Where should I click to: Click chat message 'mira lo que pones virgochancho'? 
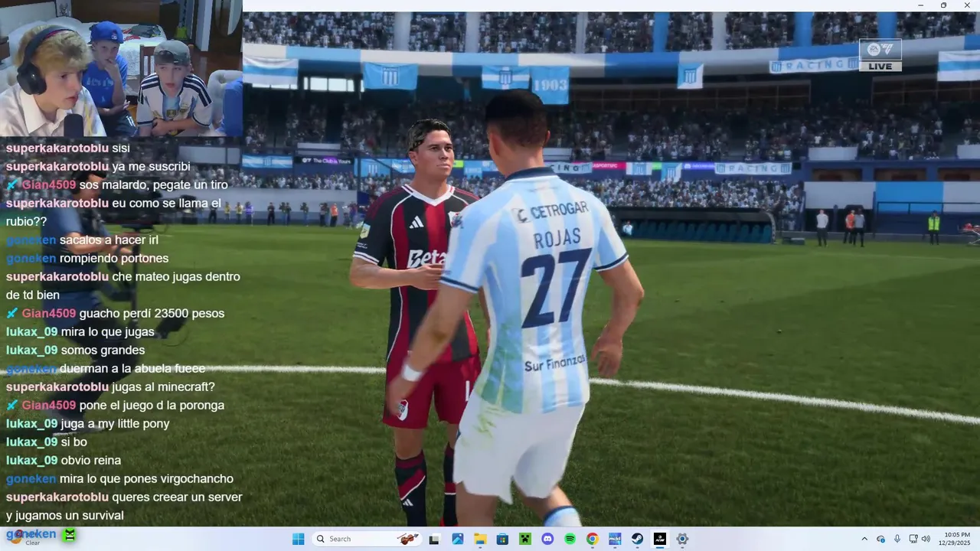pyautogui.click(x=146, y=478)
